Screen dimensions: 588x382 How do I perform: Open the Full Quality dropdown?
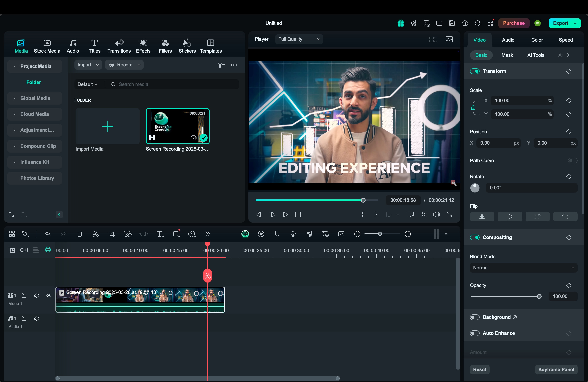(x=299, y=39)
